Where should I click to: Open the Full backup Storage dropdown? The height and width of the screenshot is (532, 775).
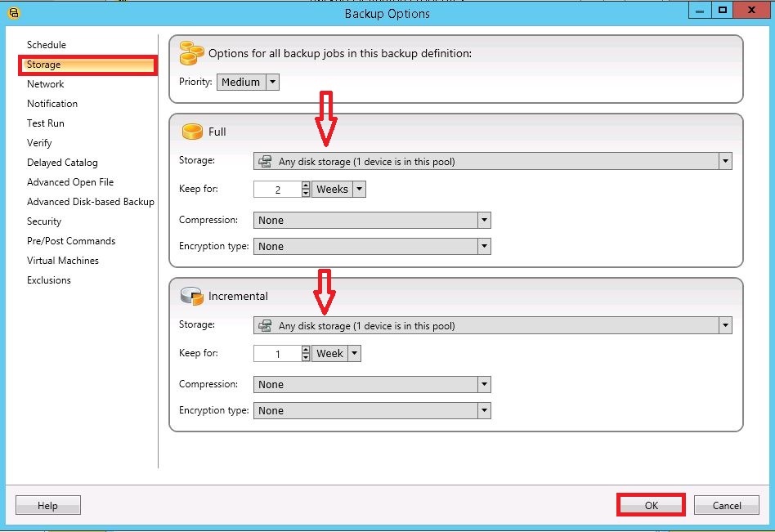click(x=725, y=161)
